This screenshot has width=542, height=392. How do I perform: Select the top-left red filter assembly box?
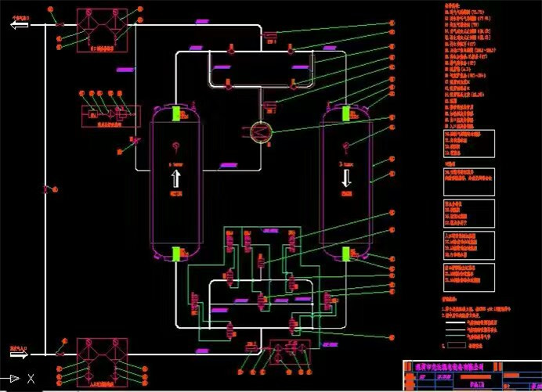click(102, 29)
